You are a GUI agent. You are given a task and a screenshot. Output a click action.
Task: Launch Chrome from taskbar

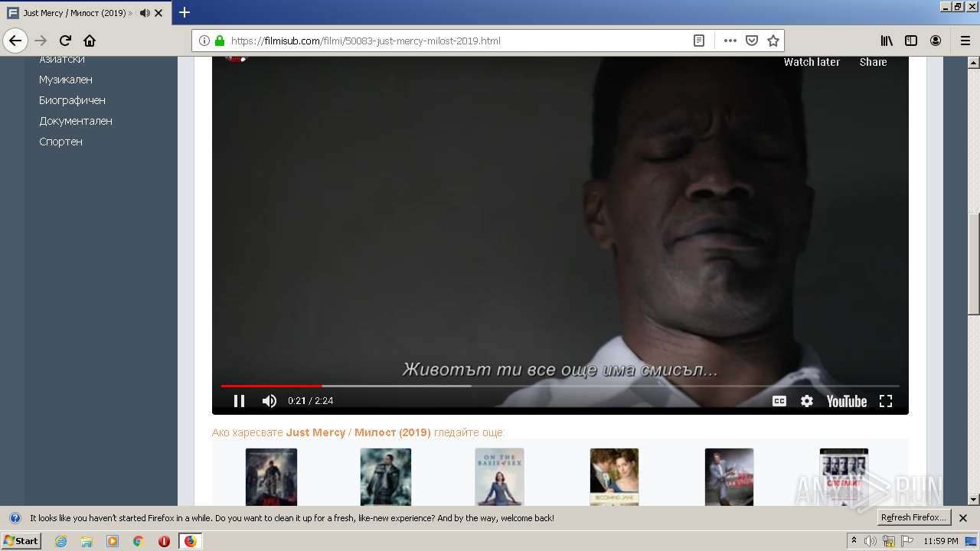[x=139, y=541]
